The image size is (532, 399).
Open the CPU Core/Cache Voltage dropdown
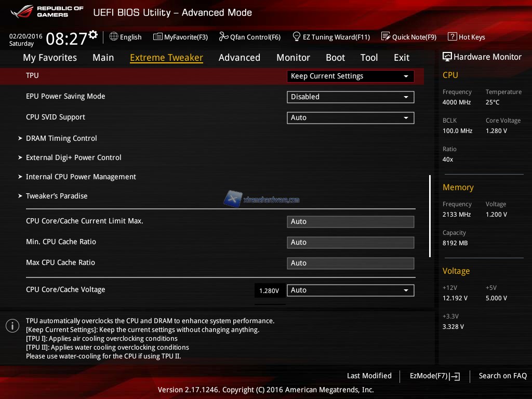[x=350, y=290]
